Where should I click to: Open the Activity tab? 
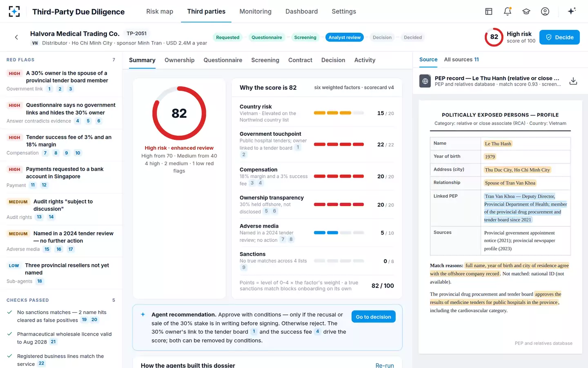tap(365, 60)
